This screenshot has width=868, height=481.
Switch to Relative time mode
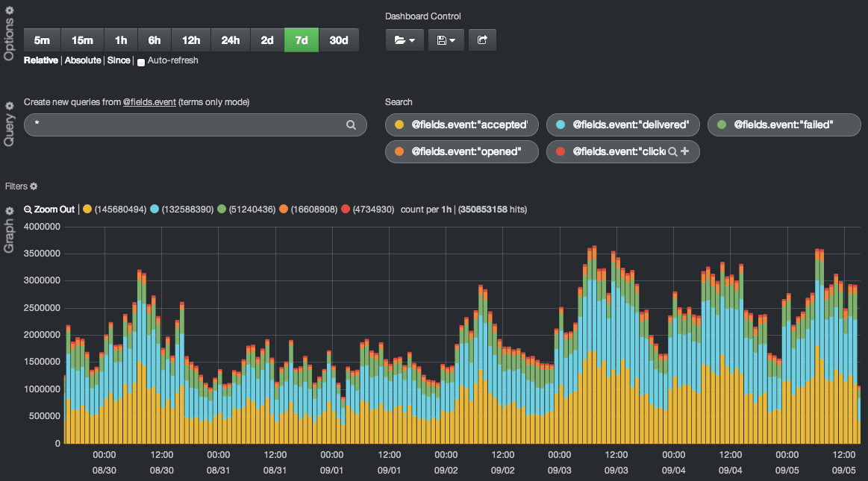pos(41,60)
